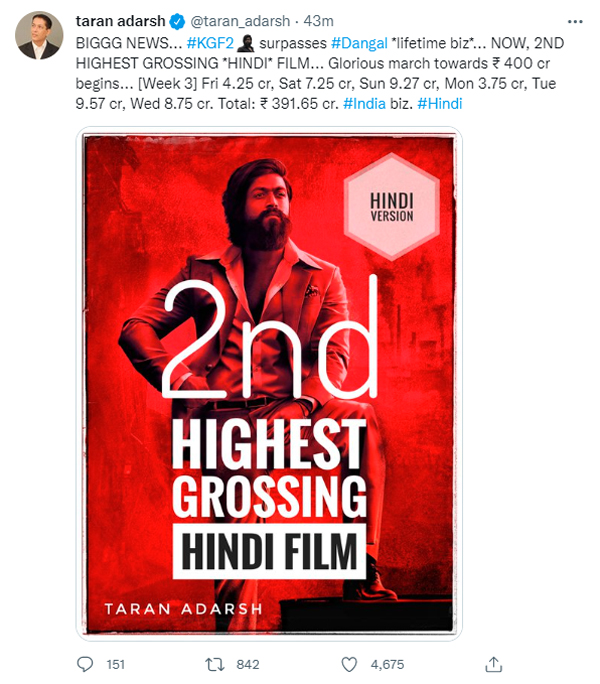Open the #KGF2 hashtag
Screen dimensions: 600x684
(x=210, y=43)
